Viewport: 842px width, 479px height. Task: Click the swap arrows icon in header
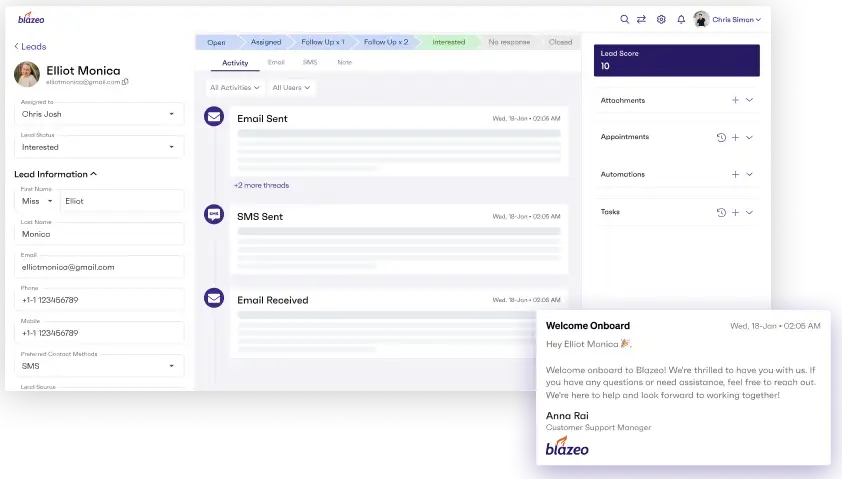(642, 19)
